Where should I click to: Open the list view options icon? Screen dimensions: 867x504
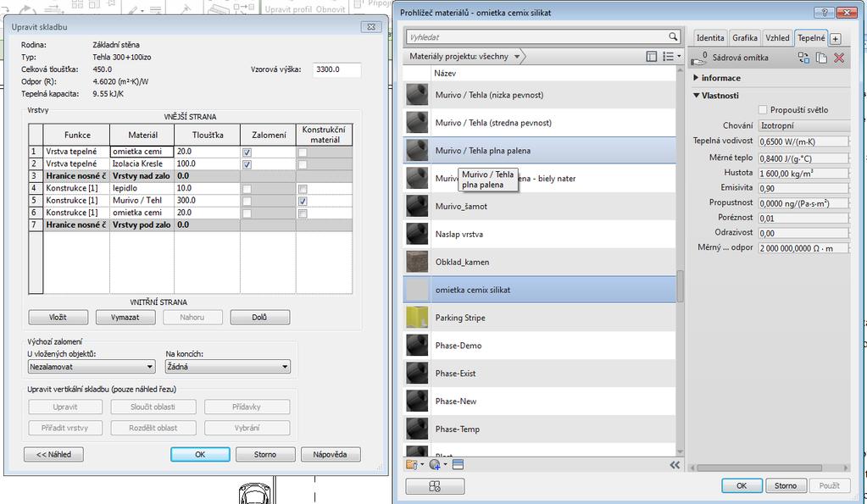669,57
